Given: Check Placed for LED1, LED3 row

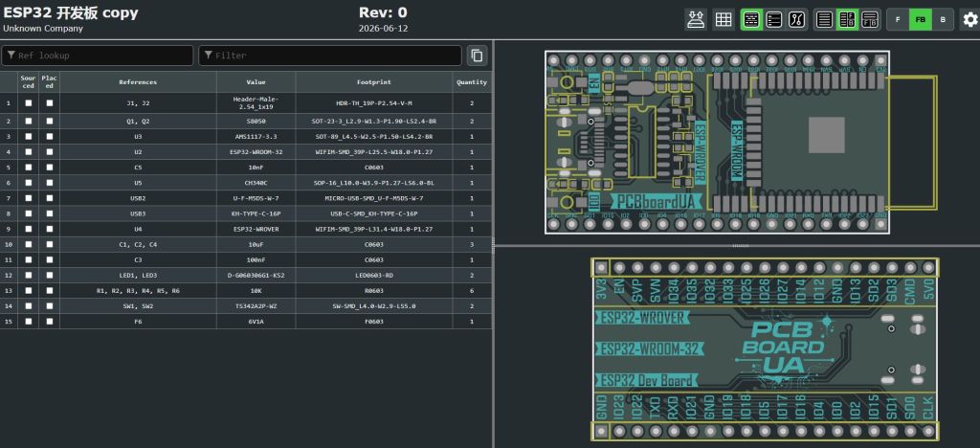Looking at the screenshot, I should click(50, 275).
